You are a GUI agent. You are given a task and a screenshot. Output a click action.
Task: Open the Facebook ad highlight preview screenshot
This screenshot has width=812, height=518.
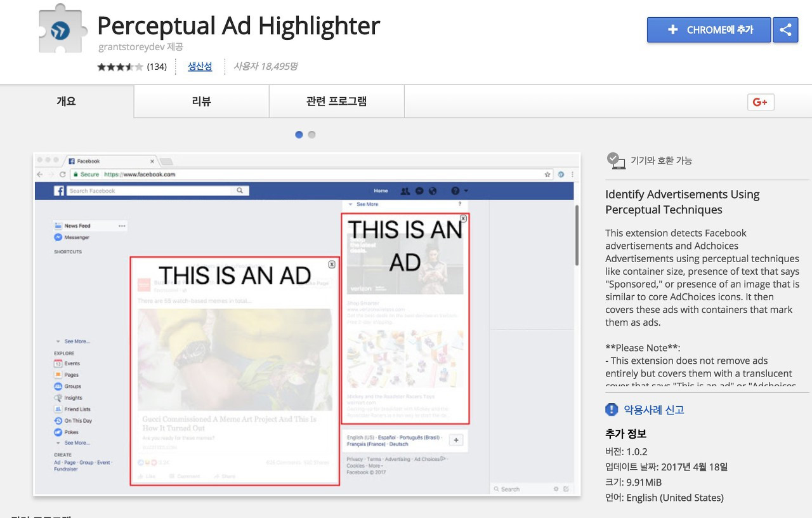(307, 324)
